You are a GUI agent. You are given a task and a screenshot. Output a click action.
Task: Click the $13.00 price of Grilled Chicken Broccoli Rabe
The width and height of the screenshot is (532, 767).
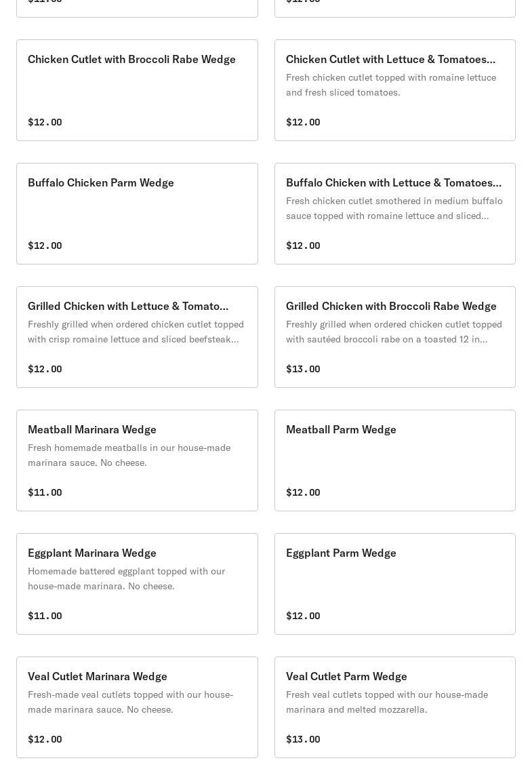click(x=303, y=369)
